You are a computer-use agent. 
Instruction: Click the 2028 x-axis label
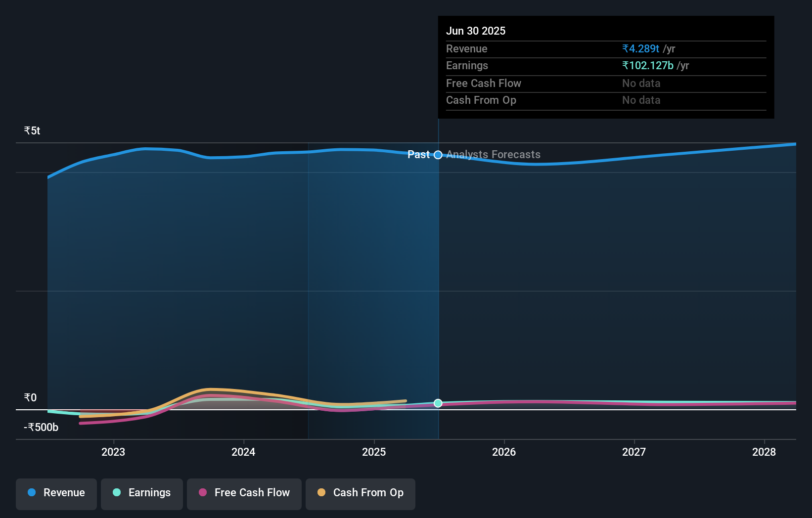[764, 452]
